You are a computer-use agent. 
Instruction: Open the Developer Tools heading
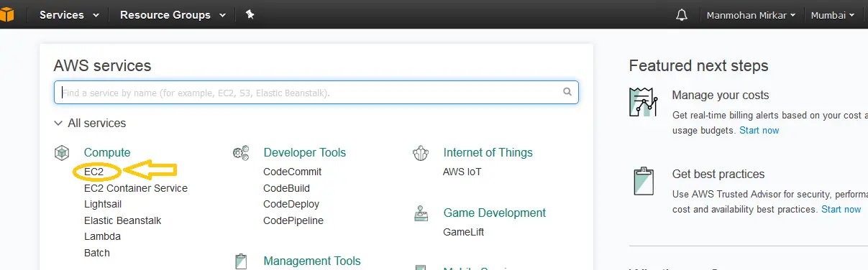tap(305, 152)
